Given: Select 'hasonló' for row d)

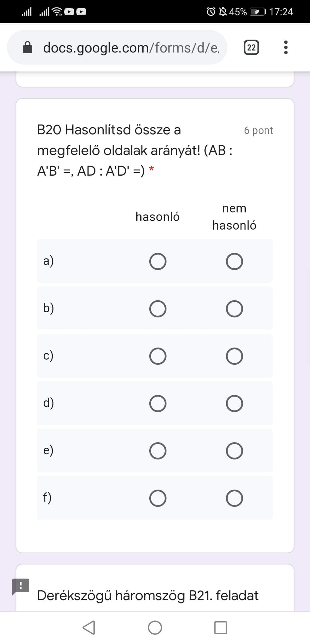Looking at the screenshot, I should pos(158,404).
